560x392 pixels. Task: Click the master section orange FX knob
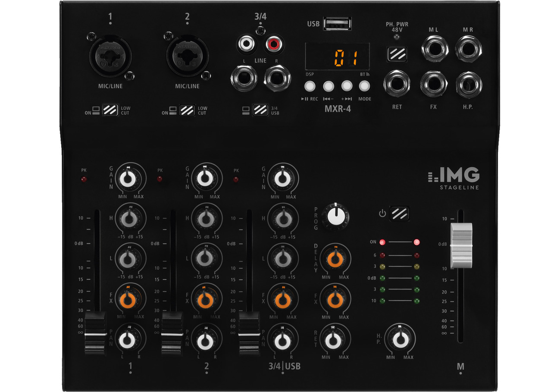(335, 299)
